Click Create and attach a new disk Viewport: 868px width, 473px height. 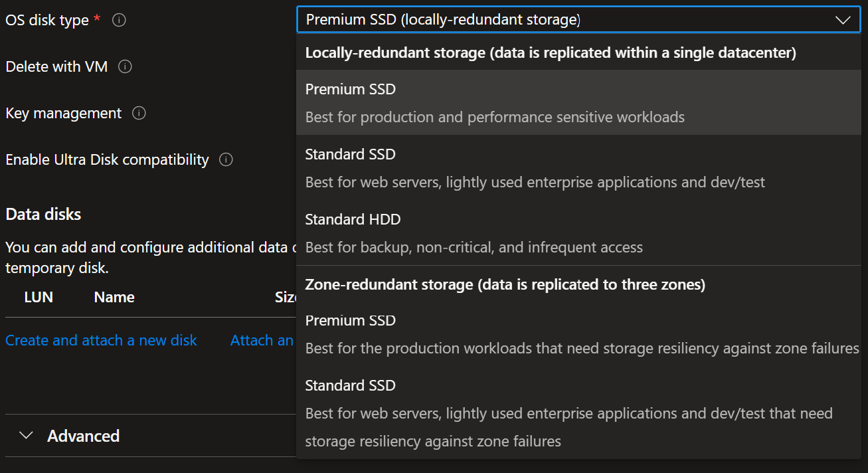click(101, 340)
